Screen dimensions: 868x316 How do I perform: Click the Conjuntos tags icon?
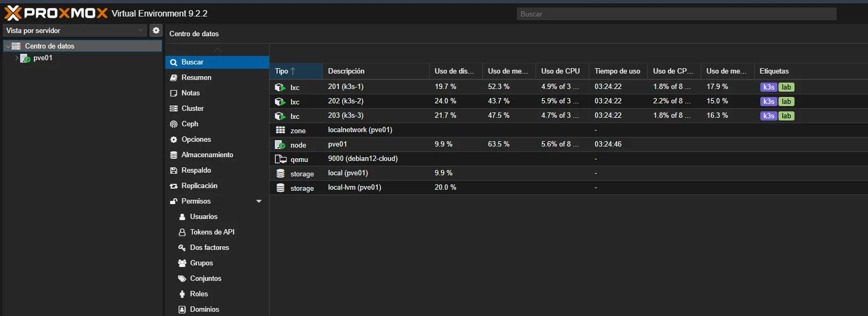[x=182, y=279]
